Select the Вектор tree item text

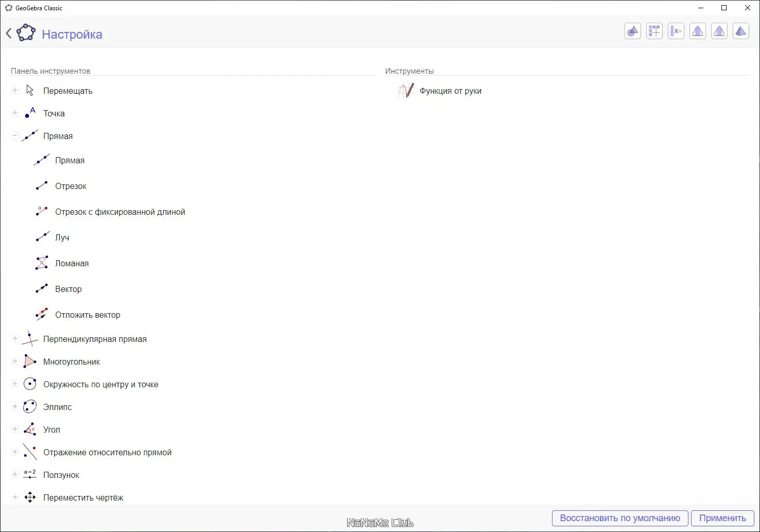pos(68,289)
